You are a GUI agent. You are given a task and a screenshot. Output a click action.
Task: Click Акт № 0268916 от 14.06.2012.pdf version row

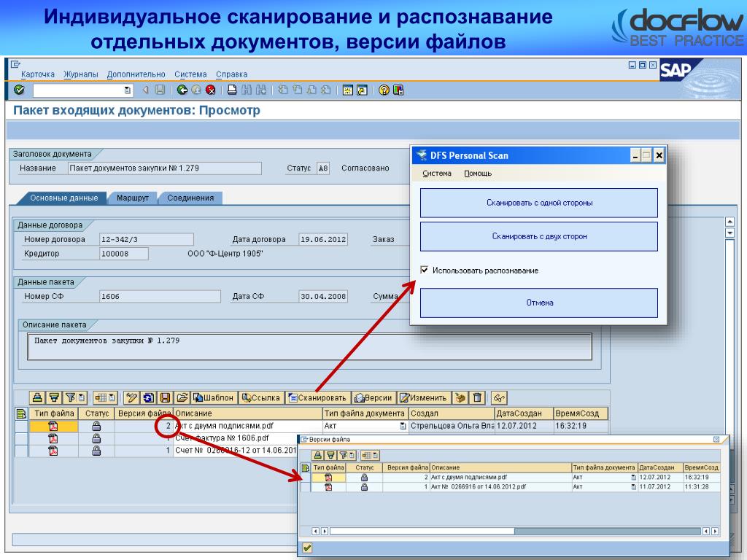[500, 487]
